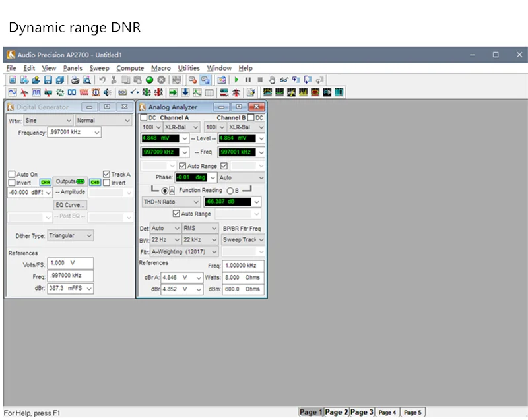Viewport: 528px width, 420px height.
Task: Open the Wfm Sine waveform dropdown
Action: [x=48, y=121]
